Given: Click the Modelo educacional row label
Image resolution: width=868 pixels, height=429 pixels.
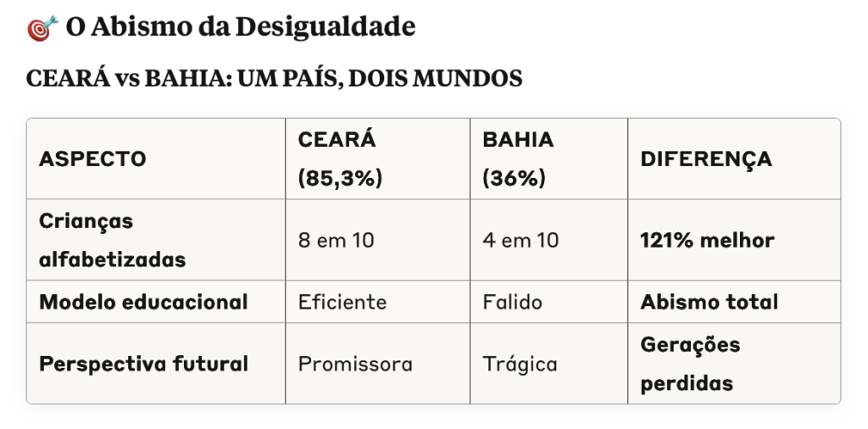Looking at the screenshot, I should pyautogui.click(x=143, y=302).
